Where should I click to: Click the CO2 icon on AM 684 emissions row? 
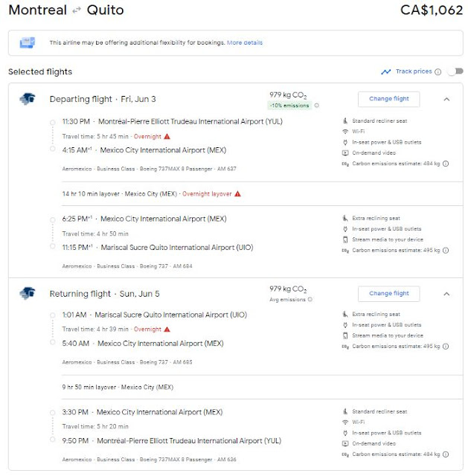click(345, 251)
